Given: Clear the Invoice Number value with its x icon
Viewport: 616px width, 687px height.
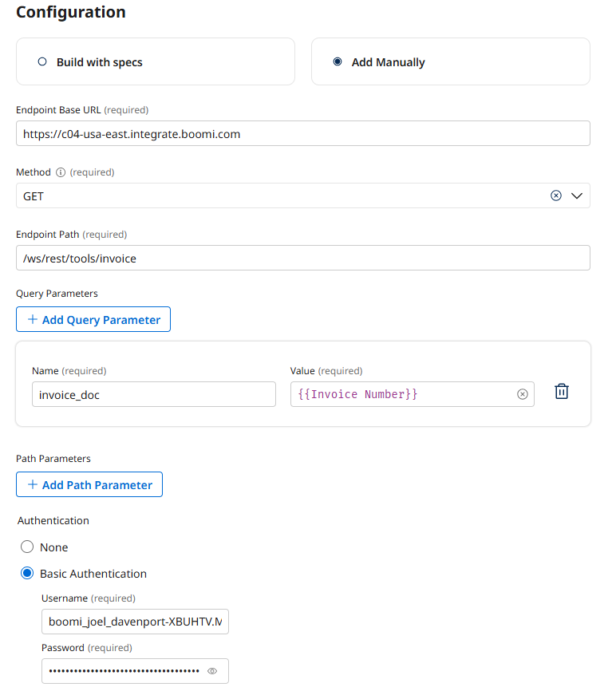Looking at the screenshot, I should point(523,393).
